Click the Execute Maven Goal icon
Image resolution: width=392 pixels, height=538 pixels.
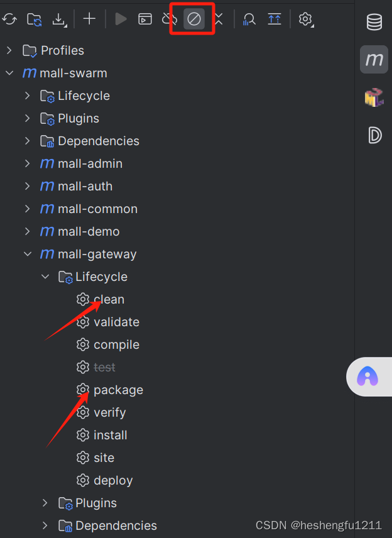pos(145,19)
